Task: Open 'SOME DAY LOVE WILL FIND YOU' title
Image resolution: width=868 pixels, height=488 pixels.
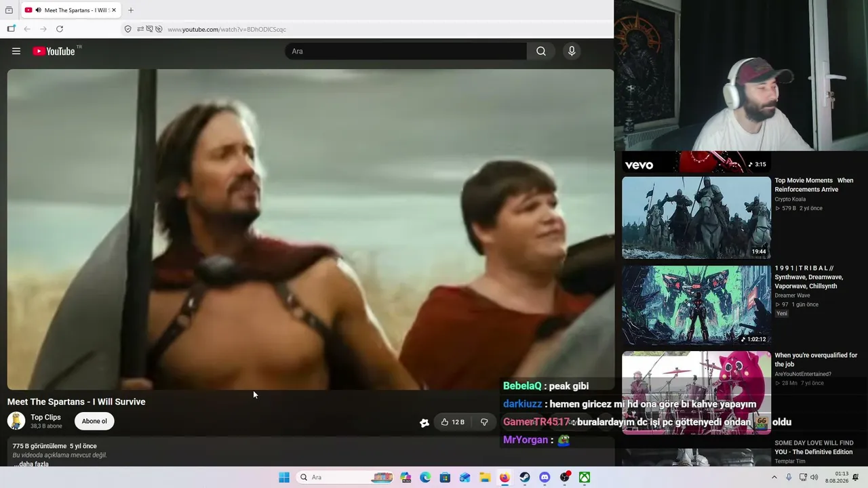Action: (x=814, y=447)
